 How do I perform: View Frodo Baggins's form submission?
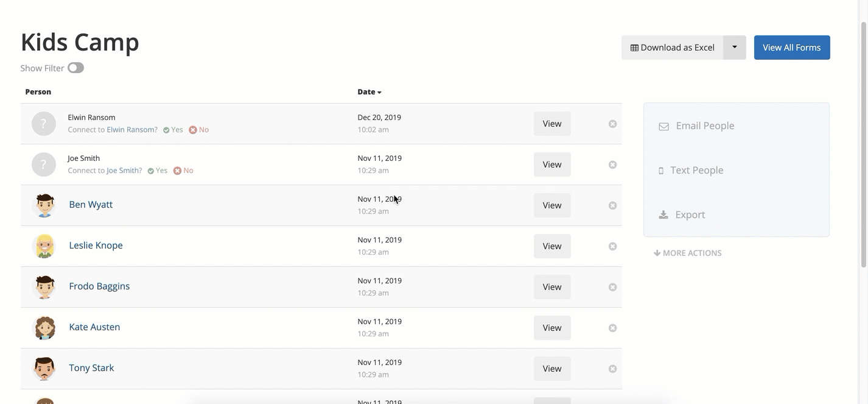(x=552, y=287)
